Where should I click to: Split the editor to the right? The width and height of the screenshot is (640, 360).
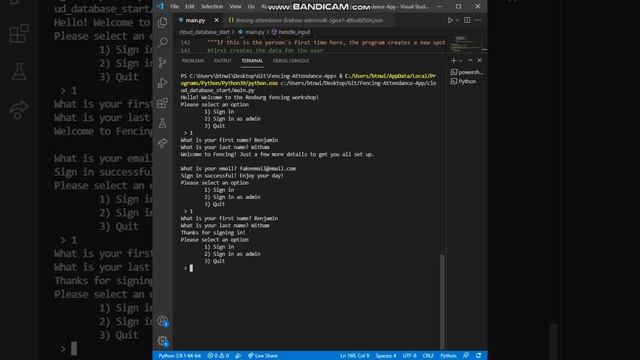tap(467, 20)
